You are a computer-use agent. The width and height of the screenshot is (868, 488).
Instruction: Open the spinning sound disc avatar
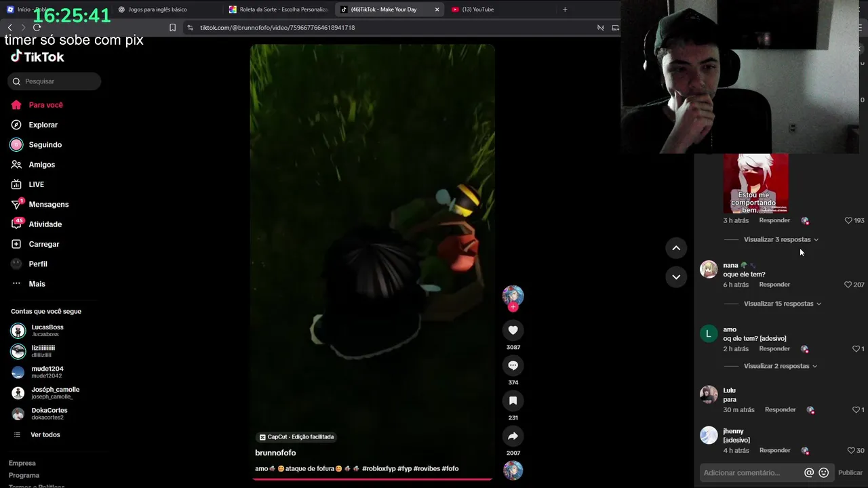[513, 470]
